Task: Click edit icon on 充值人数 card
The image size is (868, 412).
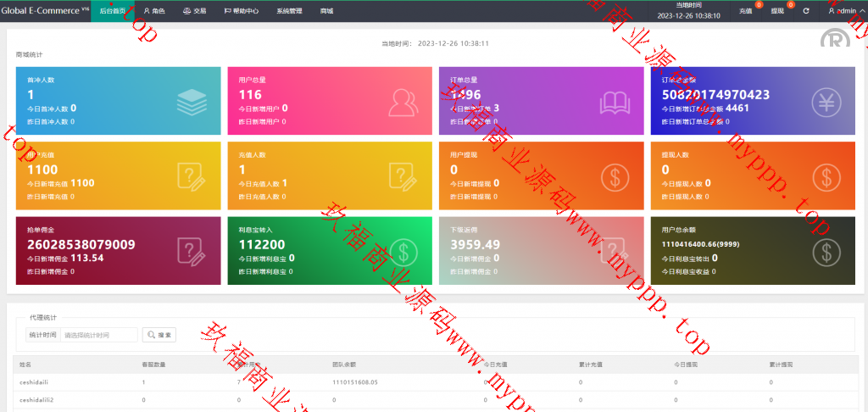Action: 403,176
